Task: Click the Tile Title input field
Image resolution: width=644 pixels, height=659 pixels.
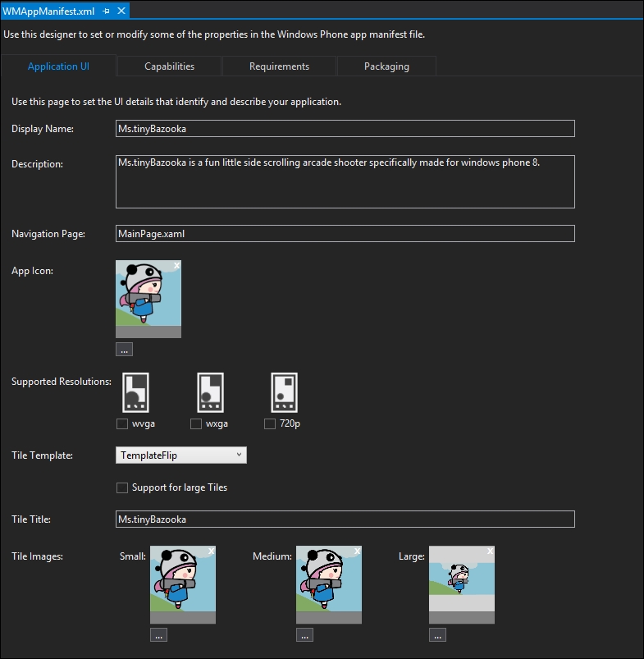Action: click(345, 519)
